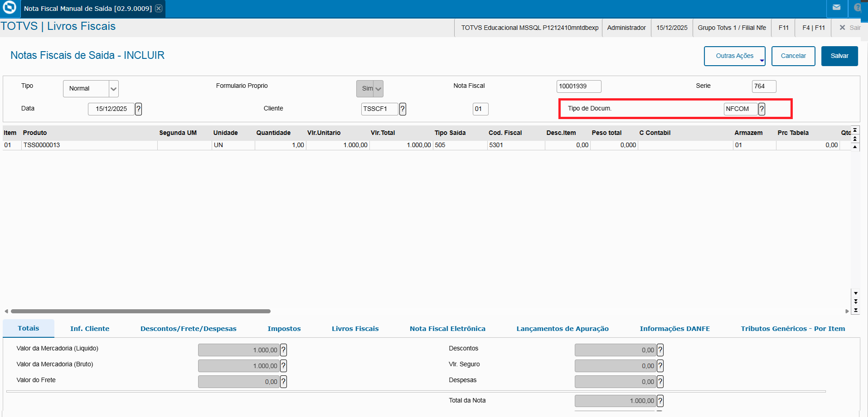Click the Administrador user button

(626, 28)
